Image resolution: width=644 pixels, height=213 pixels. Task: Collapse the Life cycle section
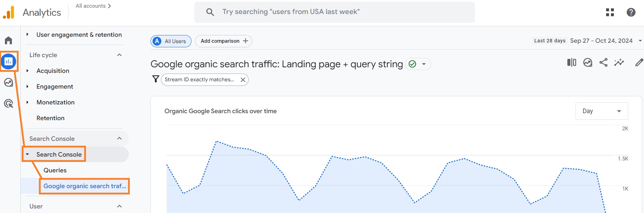point(119,55)
